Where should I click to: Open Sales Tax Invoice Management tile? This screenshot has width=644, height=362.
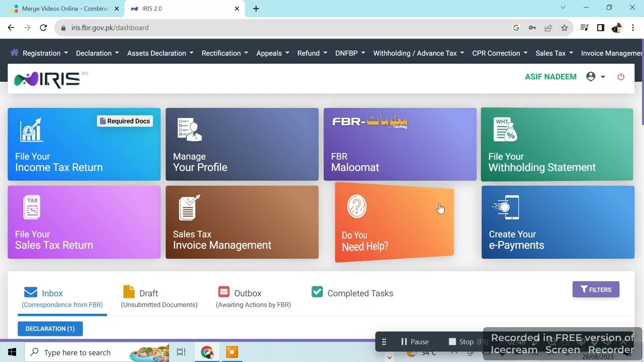pos(242,222)
